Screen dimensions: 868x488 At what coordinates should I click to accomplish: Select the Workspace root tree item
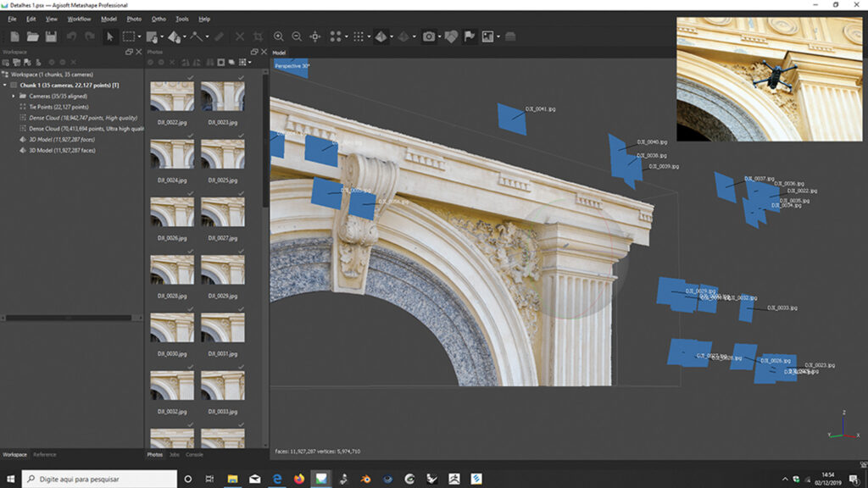(x=52, y=75)
